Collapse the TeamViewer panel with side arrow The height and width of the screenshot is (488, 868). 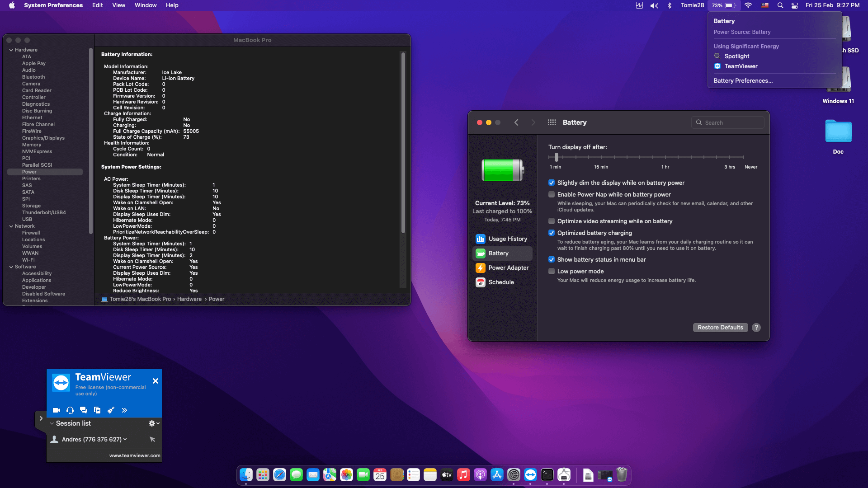(41, 418)
